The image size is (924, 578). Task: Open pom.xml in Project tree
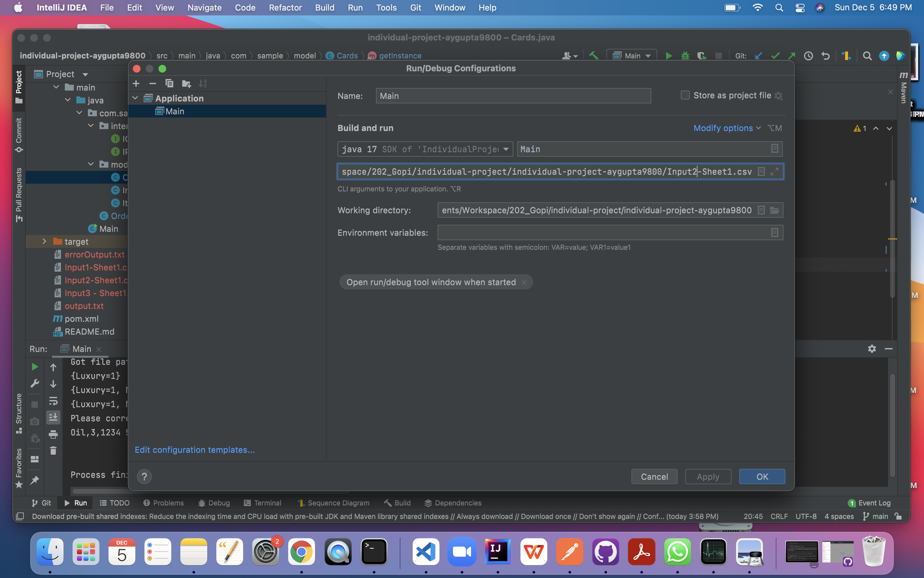click(81, 319)
